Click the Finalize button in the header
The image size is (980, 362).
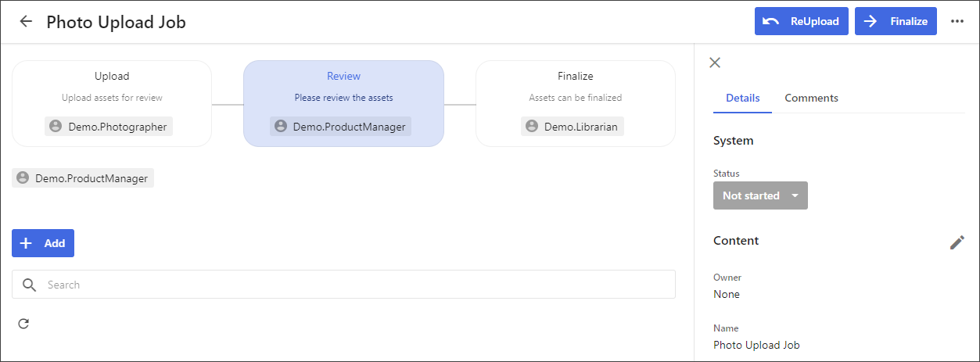[x=896, y=22]
